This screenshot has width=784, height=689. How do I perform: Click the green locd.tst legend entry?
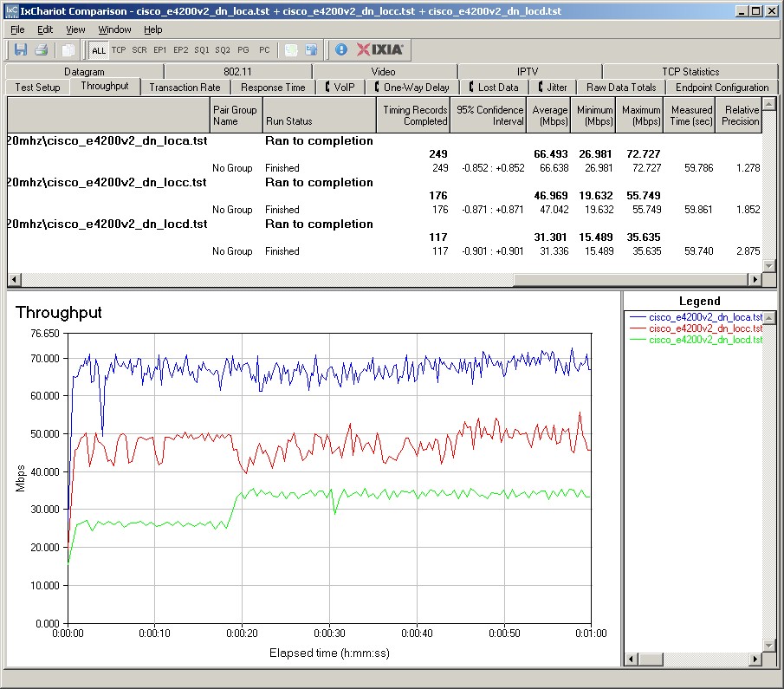click(x=696, y=340)
